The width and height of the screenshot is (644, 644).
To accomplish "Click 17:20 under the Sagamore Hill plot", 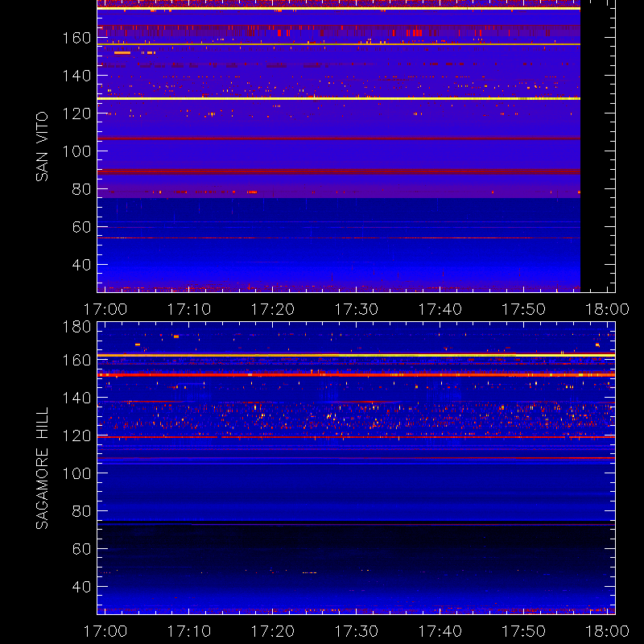I will (273, 631).
